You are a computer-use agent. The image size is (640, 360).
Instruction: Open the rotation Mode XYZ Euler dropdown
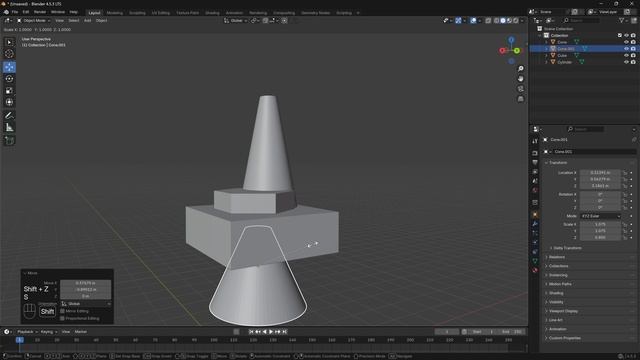(x=600, y=216)
